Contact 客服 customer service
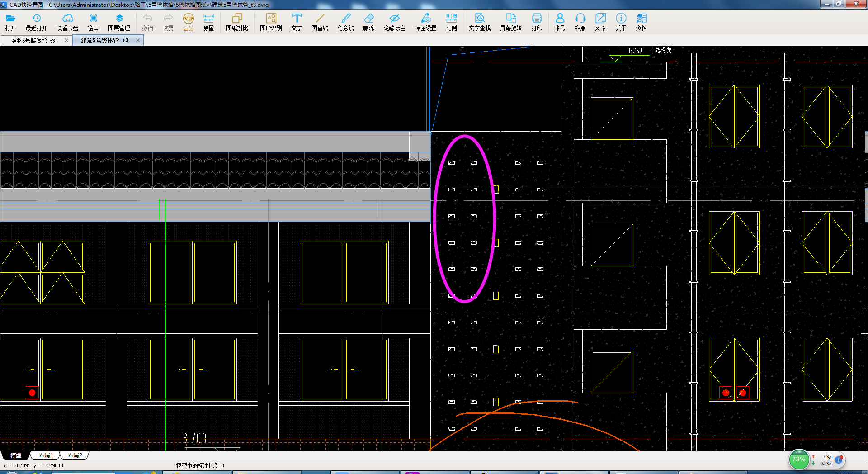 [580, 22]
